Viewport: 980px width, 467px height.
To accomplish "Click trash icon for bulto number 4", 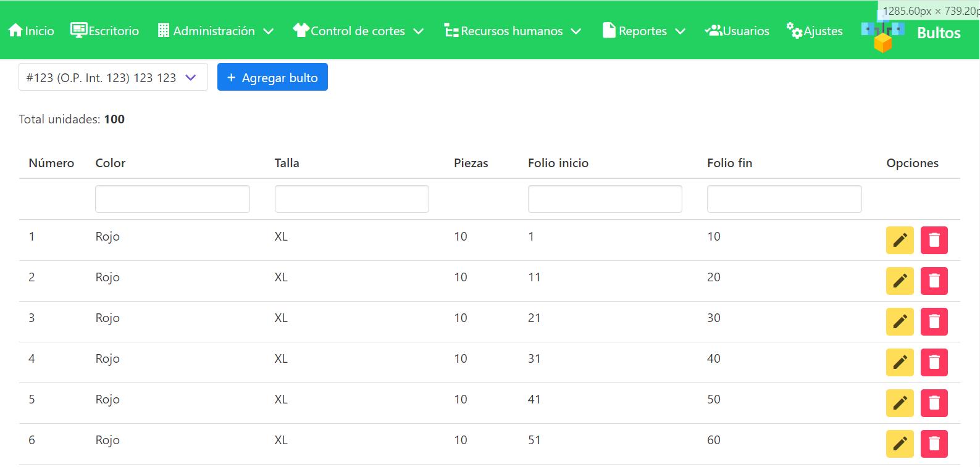I will coord(934,362).
